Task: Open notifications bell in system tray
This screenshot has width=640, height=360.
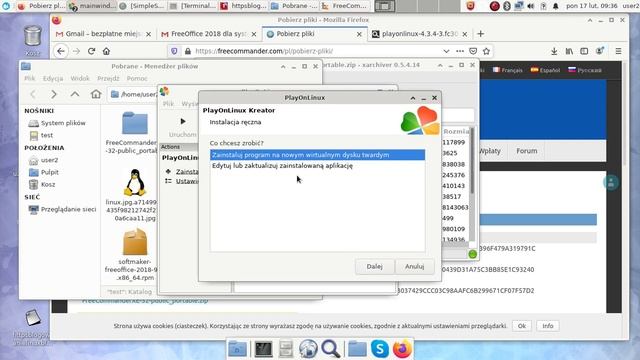Action: [556, 6]
